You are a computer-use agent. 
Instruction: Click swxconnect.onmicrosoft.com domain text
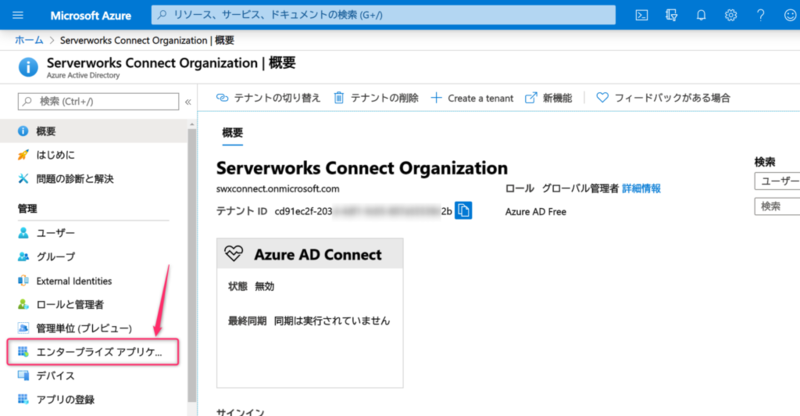click(x=278, y=189)
